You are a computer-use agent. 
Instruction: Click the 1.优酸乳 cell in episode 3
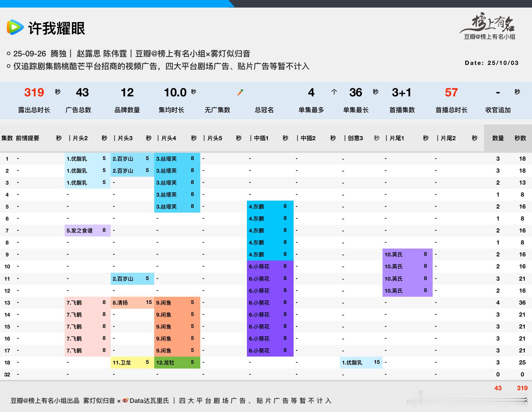(x=88, y=183)
